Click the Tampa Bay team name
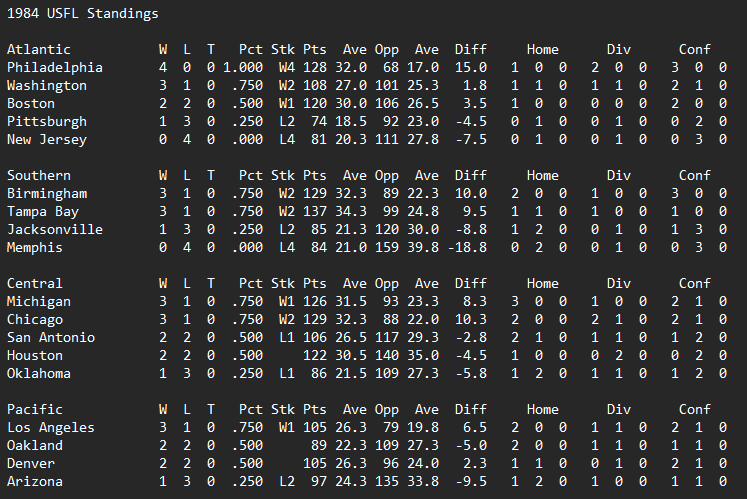This screenshot has height=499, width=747. (43, 211)
